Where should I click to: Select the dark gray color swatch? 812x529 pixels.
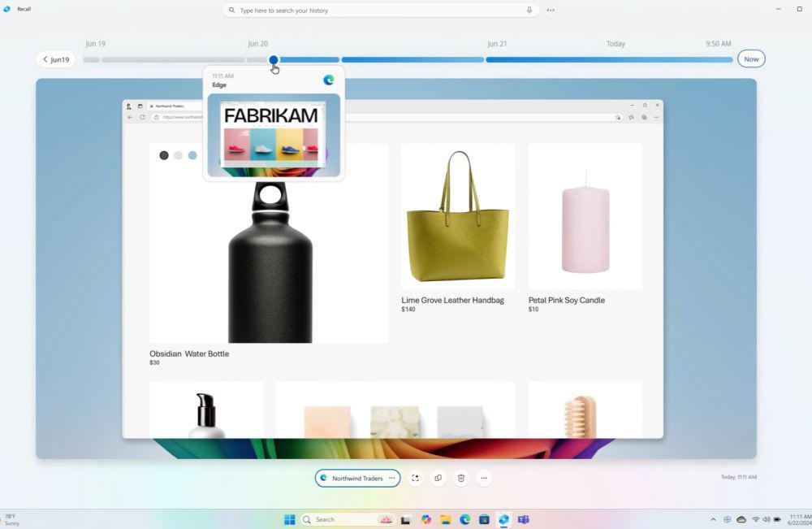point(164,155)
